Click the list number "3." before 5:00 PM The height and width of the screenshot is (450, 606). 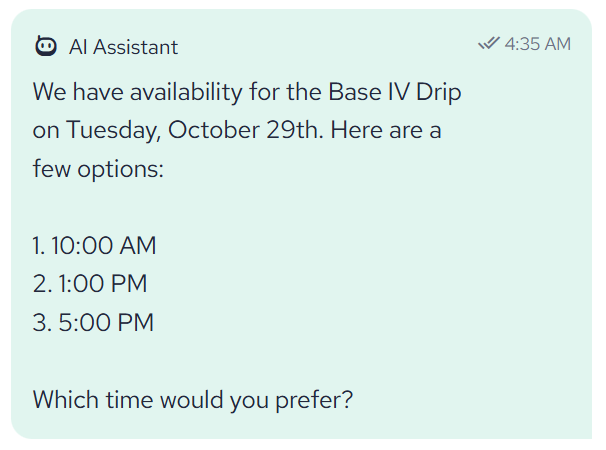pos(41,323)
